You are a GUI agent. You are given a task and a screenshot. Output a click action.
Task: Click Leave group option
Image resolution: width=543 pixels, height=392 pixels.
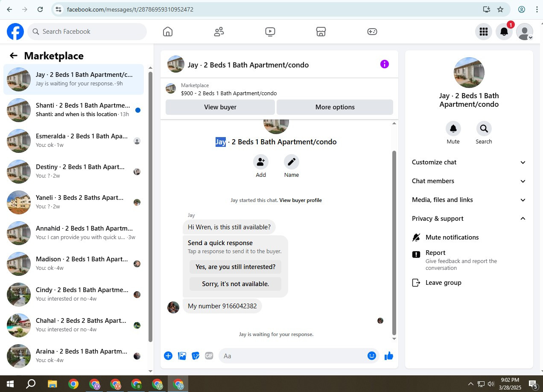pyautogui.click(x=469, y=283)
